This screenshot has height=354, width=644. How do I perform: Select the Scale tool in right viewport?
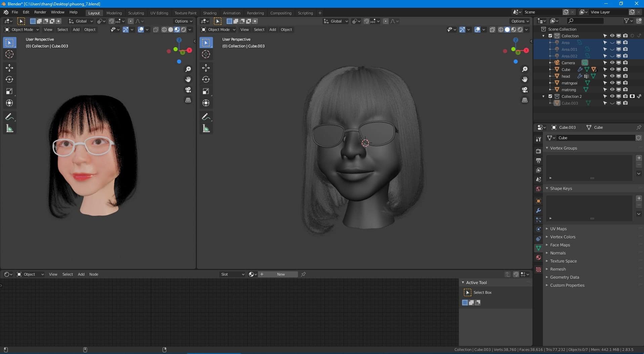point(206,91)
